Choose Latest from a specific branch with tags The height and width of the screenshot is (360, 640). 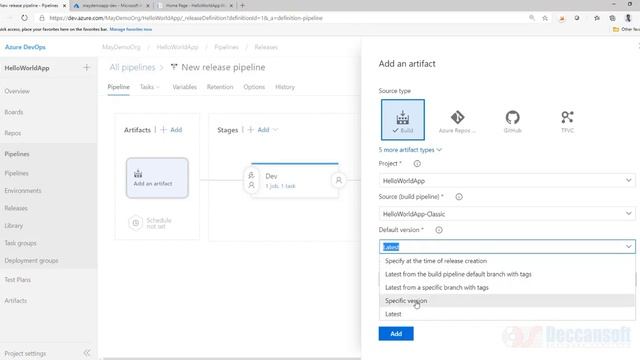coord(507,287)
